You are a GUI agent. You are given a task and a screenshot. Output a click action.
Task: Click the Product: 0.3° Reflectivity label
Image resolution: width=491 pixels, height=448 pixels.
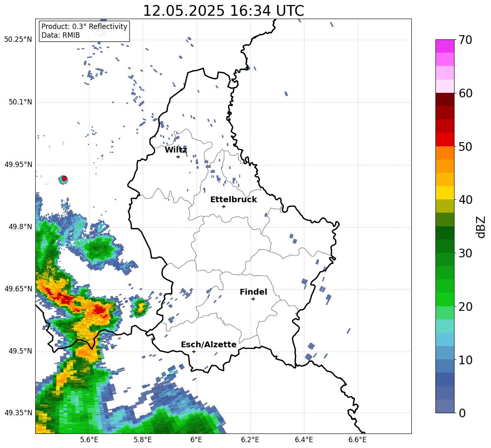pos(84,27)
